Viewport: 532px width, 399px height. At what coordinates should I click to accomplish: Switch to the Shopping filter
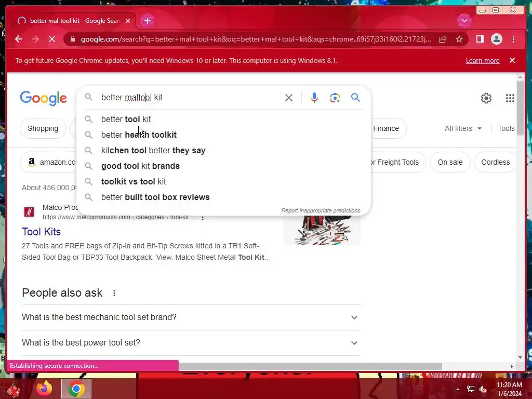(43, 128)
